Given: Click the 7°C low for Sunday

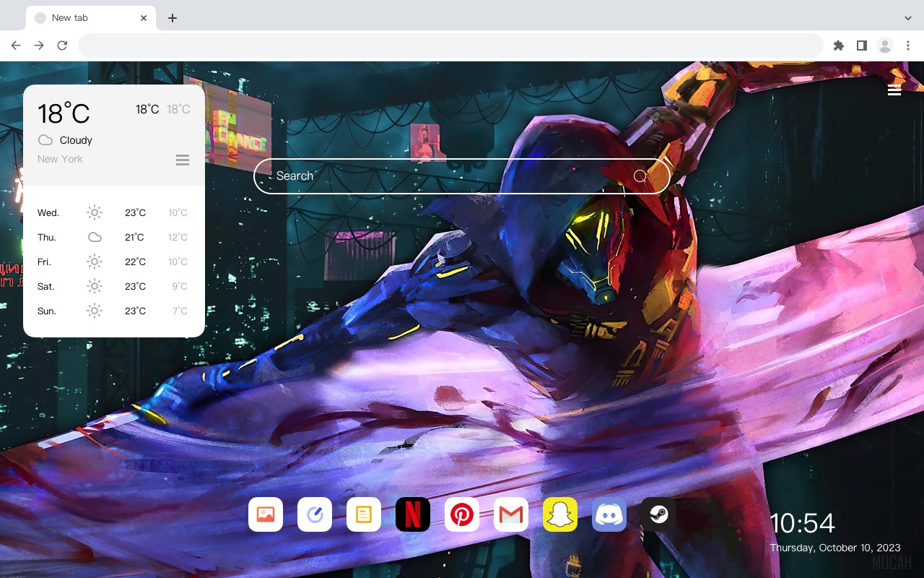Looking at the screenshot, I should 180,311.
